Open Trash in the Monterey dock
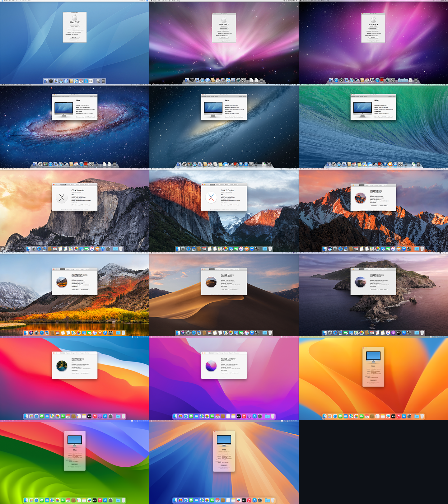 click(273, 416)
